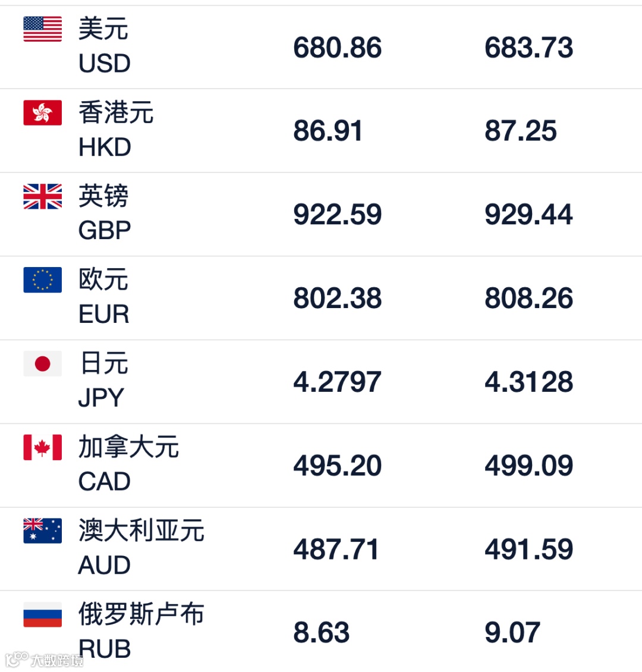This screenshot has width=642, height=672.
Task: Open the EUR currency row
Action: [321, 298]
